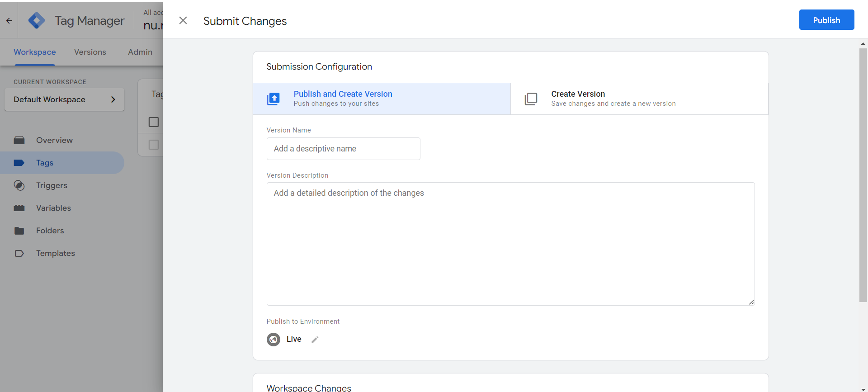Click the publish upload icon
This screenshot has width=868, height=392.
274,99
